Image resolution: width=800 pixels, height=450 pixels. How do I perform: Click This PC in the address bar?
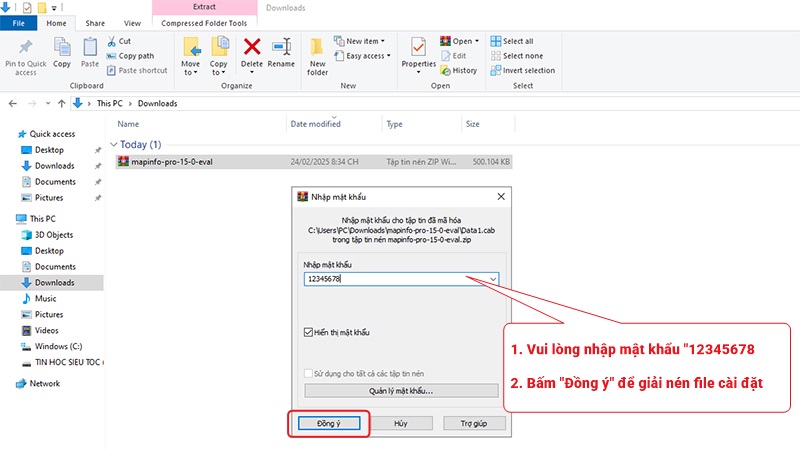coord(110,104)
